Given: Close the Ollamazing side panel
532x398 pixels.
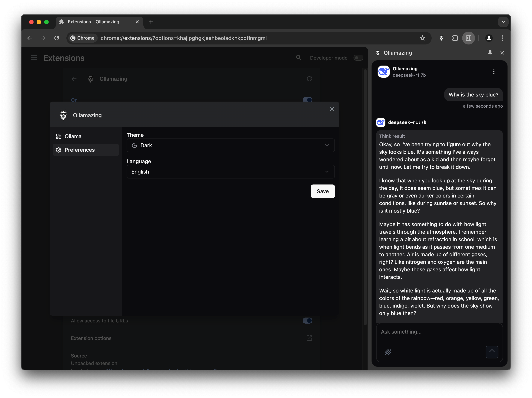Looking at the screenshot, I should pyautogui.click(x=502, y=53).
